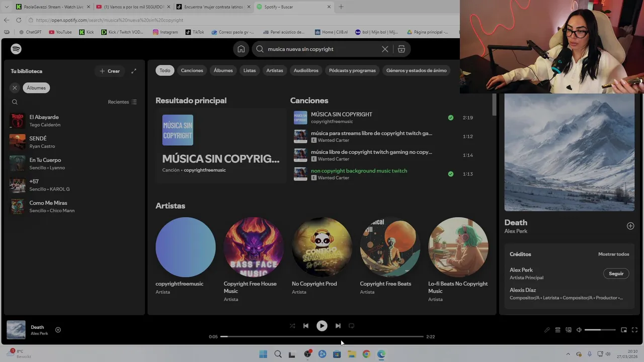Click the Crear button in library

[110, 71]
